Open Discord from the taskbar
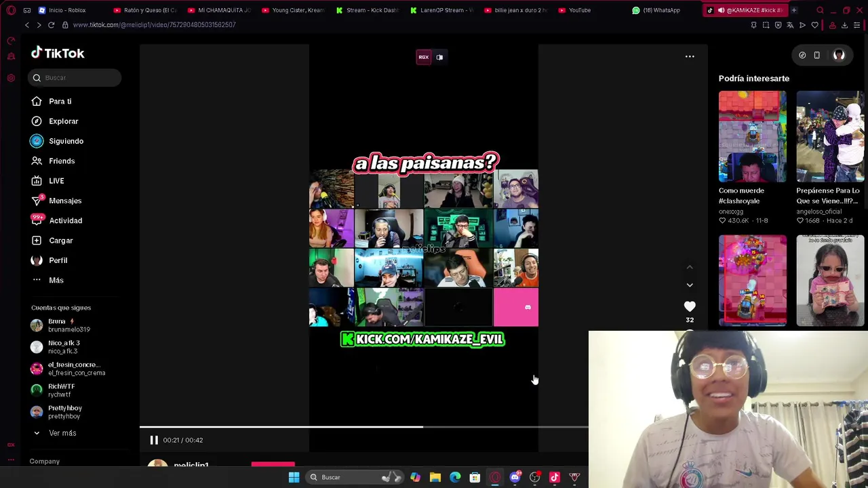This screenshot has width=868, height=488. pos(515,477)
